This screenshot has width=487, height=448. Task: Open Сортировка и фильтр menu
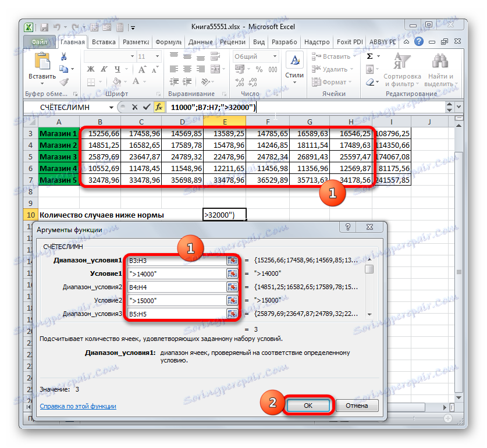tap(402, 70)
